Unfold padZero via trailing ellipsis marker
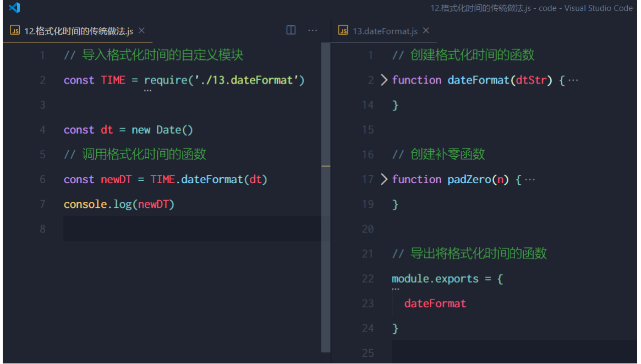The image size is (641, 364). [530, 180]
